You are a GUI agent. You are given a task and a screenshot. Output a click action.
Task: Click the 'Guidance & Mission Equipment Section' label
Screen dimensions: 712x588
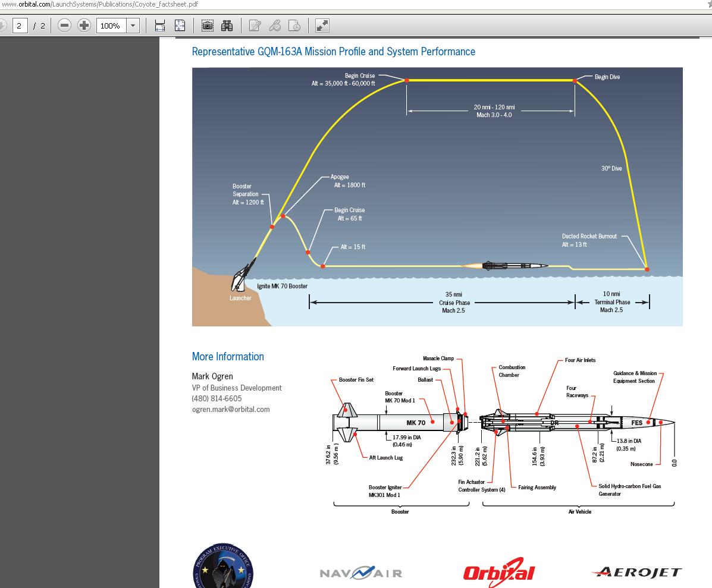coord(635,377)
